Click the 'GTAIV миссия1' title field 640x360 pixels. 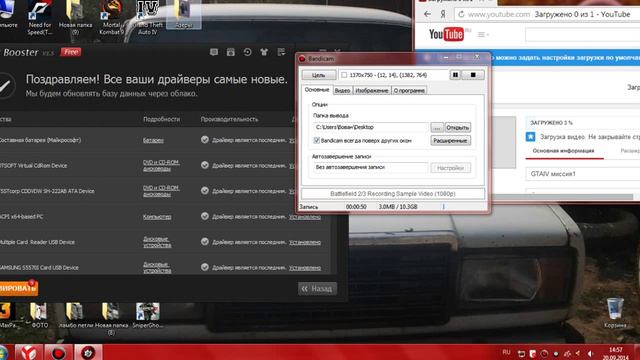point(583,174)
